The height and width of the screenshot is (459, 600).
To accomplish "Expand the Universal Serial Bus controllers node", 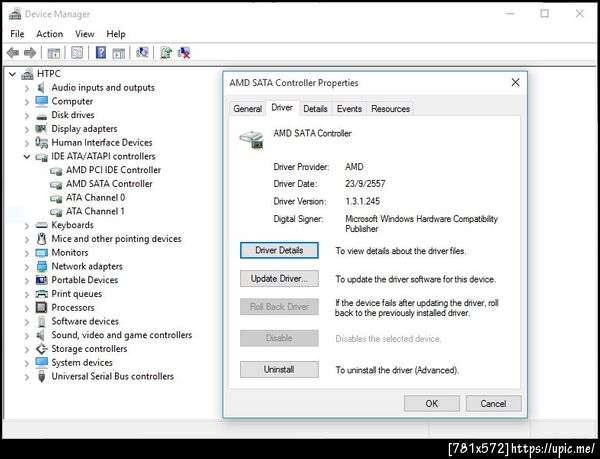I will tap(27, 377).
